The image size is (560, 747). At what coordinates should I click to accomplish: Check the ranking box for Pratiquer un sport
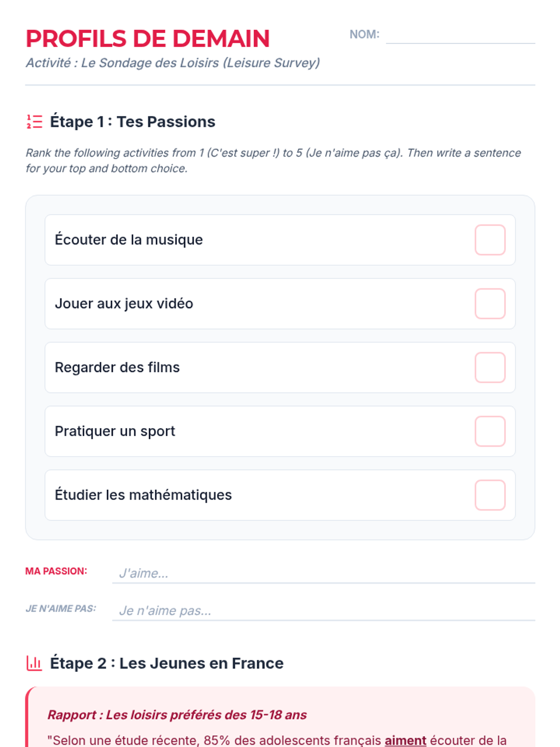point(490,431)
